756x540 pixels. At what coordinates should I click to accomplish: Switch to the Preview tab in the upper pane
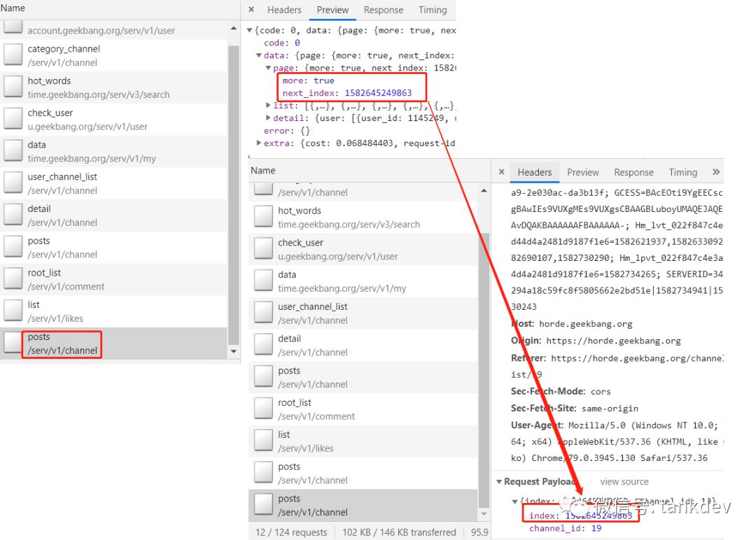coord(332,10)
